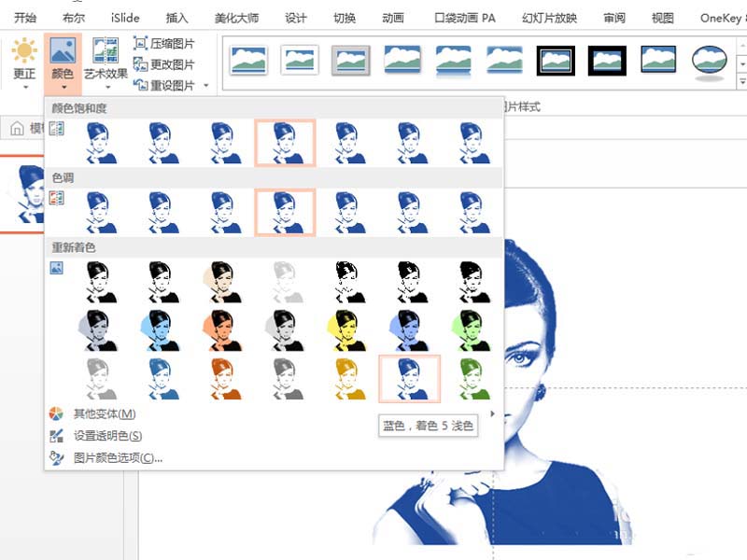This screenshot has width=747, height=560.
Task: Choose the sepia recolor preset
Action: (x=223, y=282)
